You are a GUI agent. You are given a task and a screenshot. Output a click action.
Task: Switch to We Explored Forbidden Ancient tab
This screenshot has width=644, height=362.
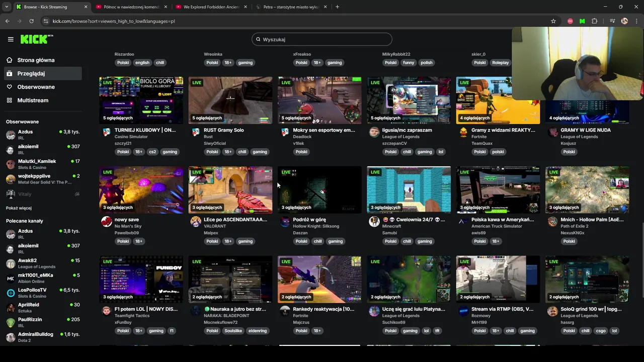coord(211,7)
